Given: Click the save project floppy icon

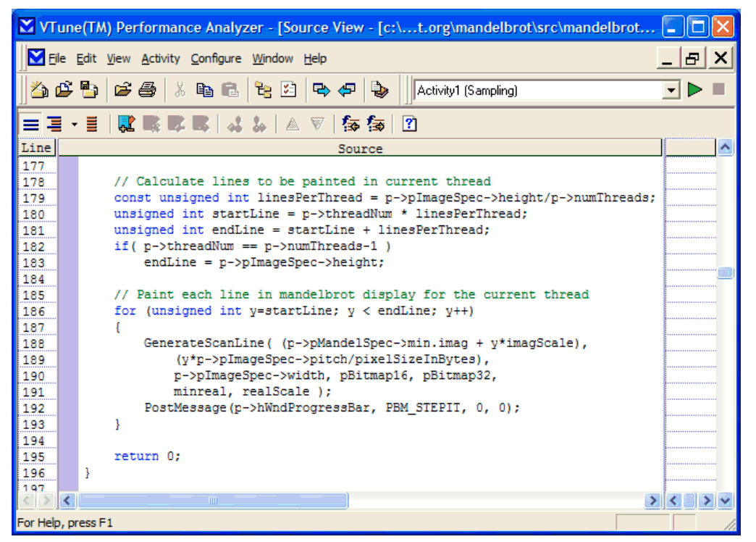Looking at the screenshot, I should pos(88,91).
